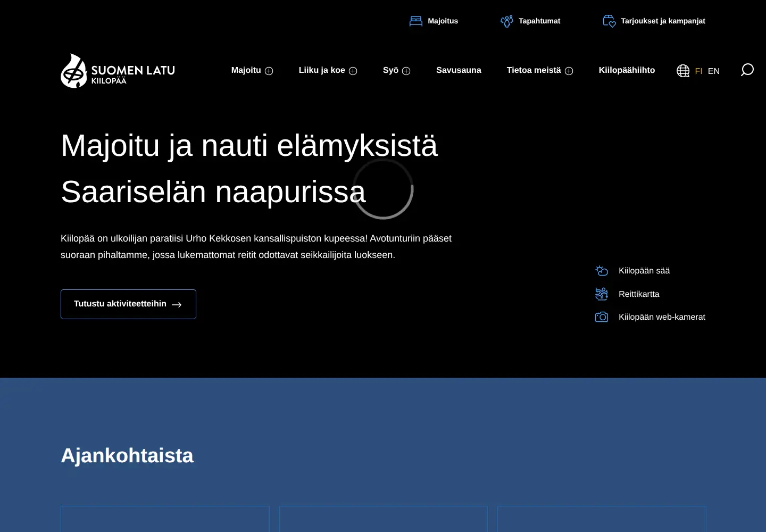
Task: Expand the Syö submenu plus icon
Action: point(406,71)
